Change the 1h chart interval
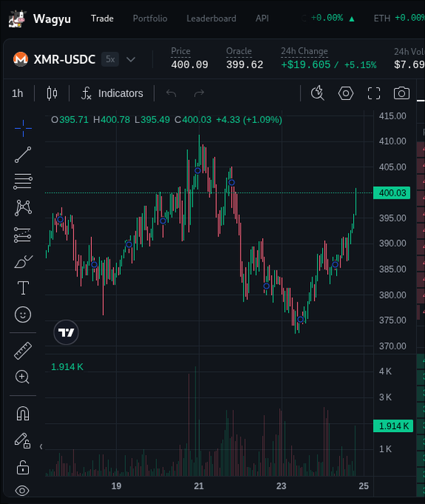The height and width of the screenshot is (504, 425). coord(17,93)
